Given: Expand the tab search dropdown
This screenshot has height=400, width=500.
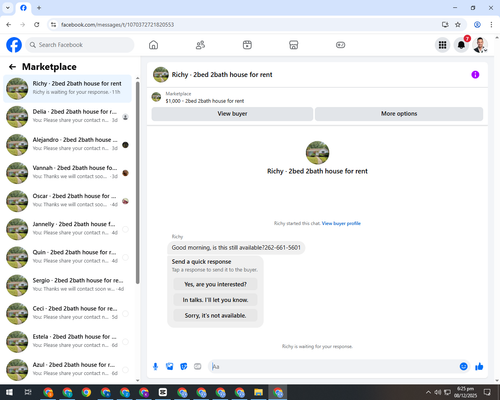Looking at the screenshot, I should 8,8.
